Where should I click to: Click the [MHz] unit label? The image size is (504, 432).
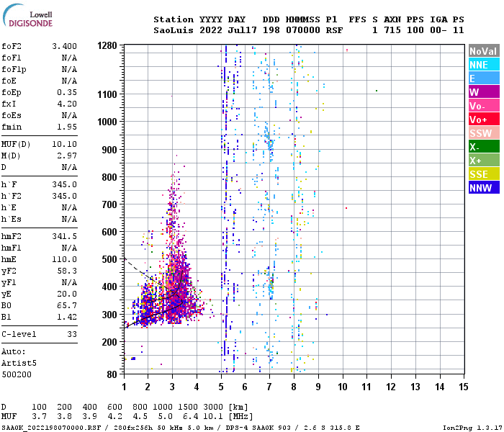[x=240, y=417]
